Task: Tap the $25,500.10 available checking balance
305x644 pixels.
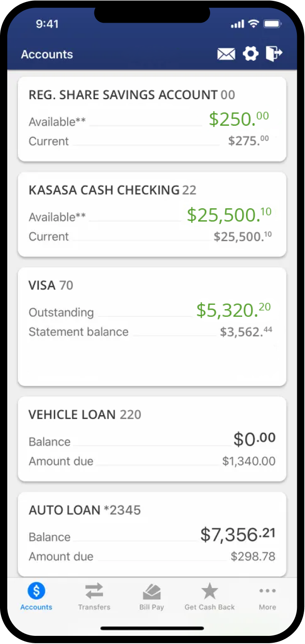Action: coord(229,215)
